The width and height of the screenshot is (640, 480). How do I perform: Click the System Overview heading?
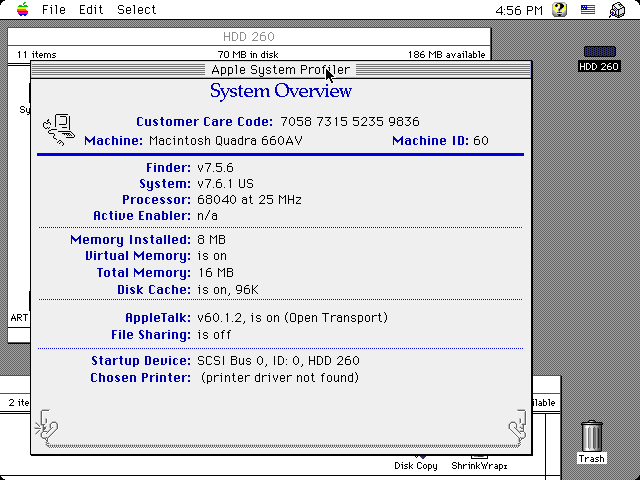[281, 91]
